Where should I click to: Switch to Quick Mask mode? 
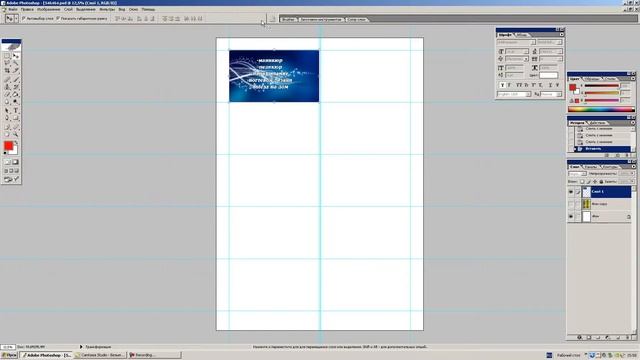[x=16, y=162]
